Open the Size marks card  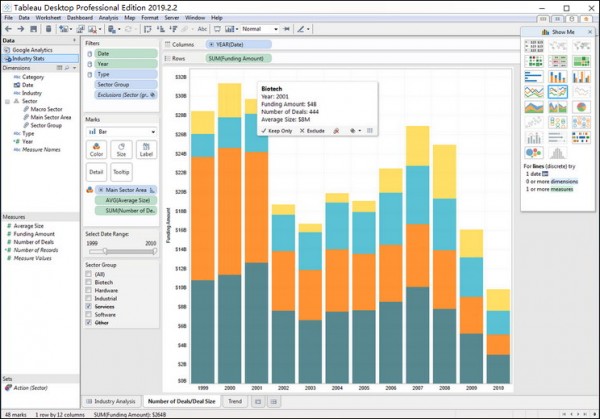click(x=121, y=150)
